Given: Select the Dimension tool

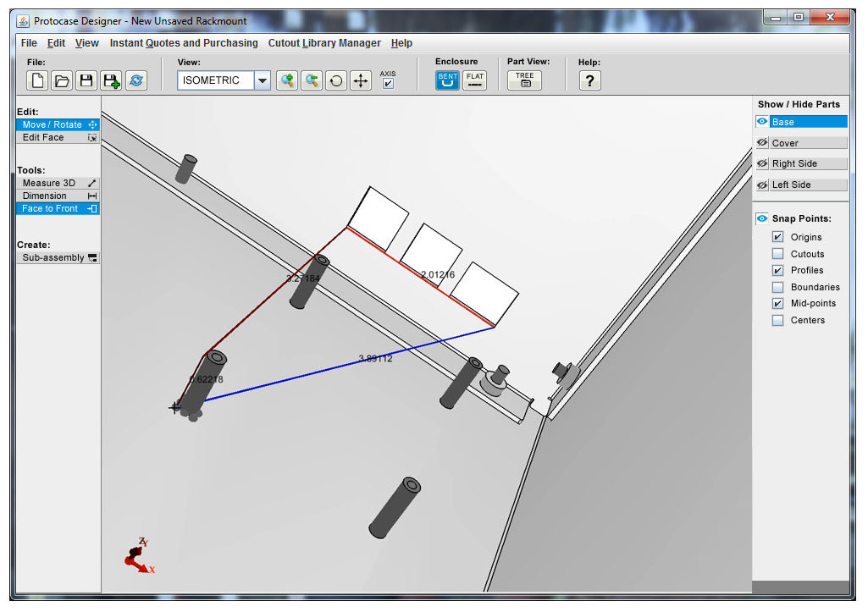Looking at the screenshot, I should coord(53,196).
